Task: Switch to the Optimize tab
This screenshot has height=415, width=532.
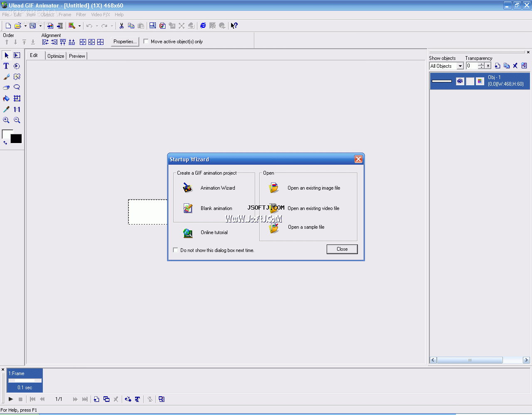Action: pos(56,56)
